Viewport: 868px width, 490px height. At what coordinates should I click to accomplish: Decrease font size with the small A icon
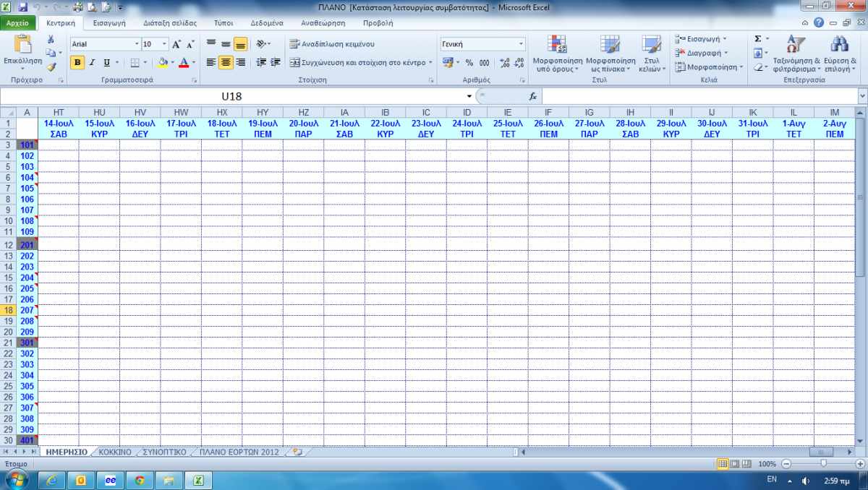(190, 44)
